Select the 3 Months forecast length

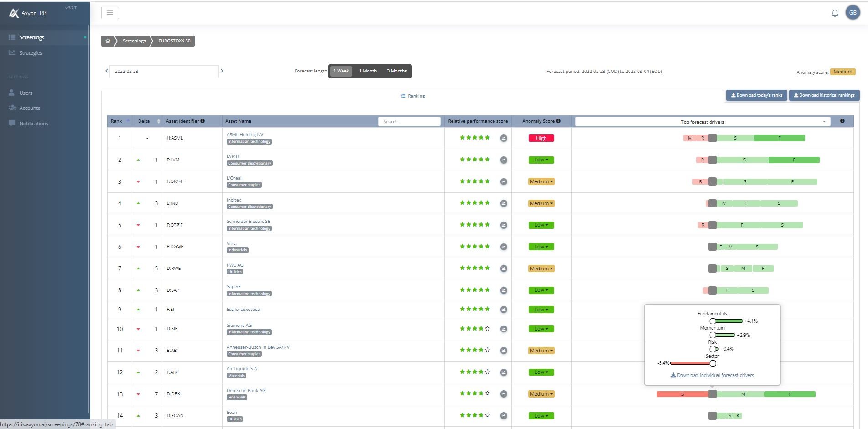(397, 71)
